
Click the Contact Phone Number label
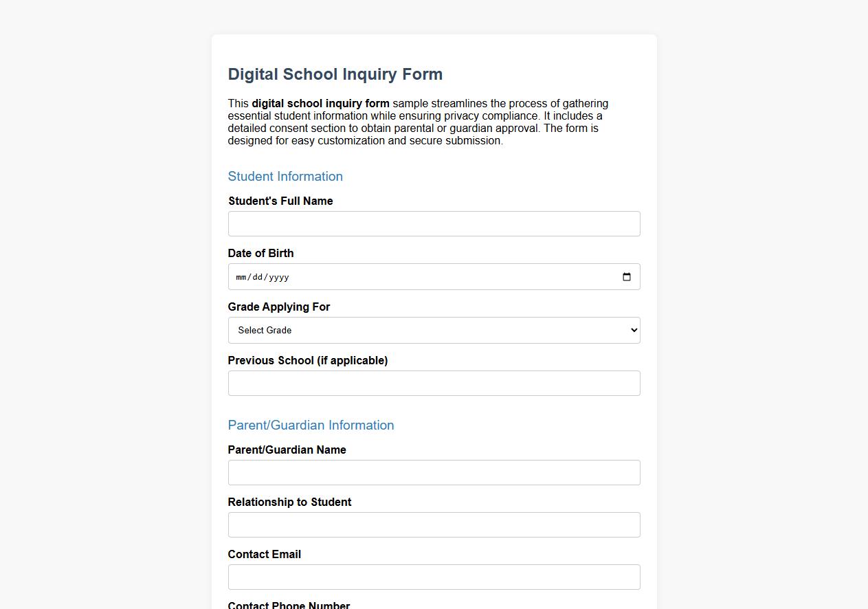289,604
